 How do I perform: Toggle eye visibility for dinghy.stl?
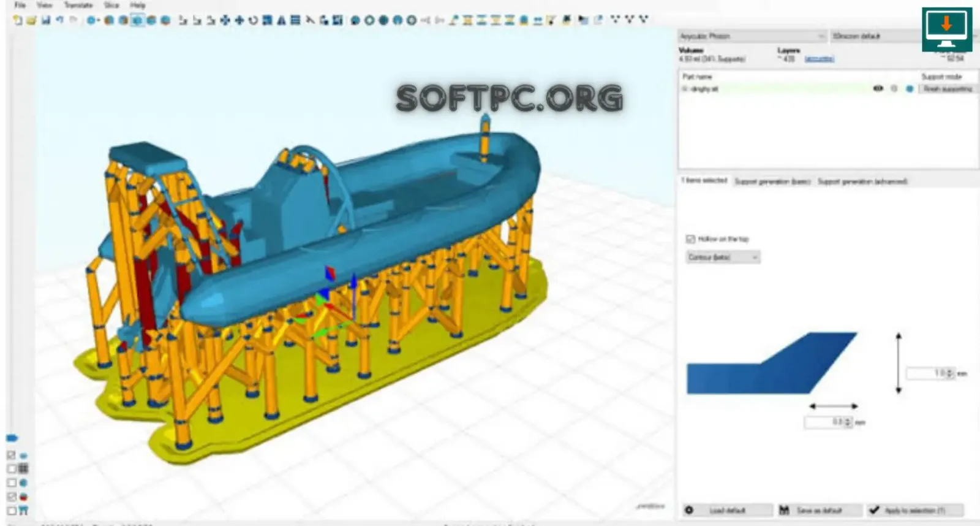[x=878, y=89]
